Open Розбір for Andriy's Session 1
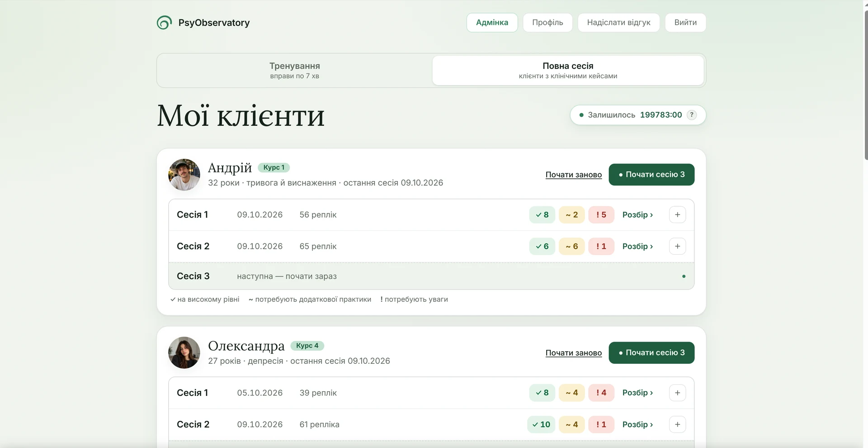The height and width of the screenshot is (448, 868). coord(637,215)
